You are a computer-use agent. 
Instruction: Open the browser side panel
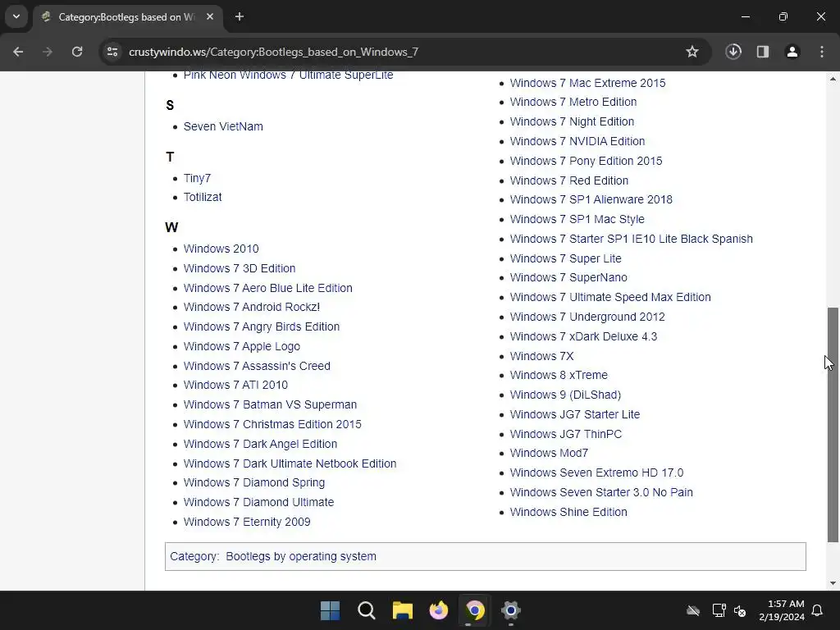click(x=763, y=52)
